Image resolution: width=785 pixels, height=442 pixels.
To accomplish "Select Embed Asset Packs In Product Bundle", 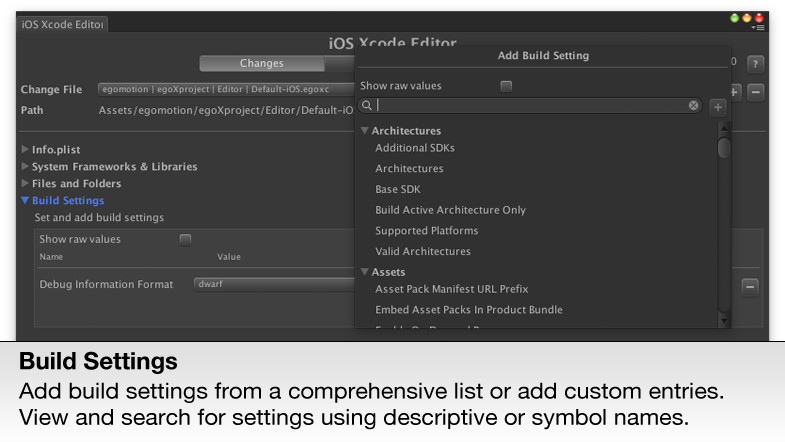I will [x=469, y=310].
